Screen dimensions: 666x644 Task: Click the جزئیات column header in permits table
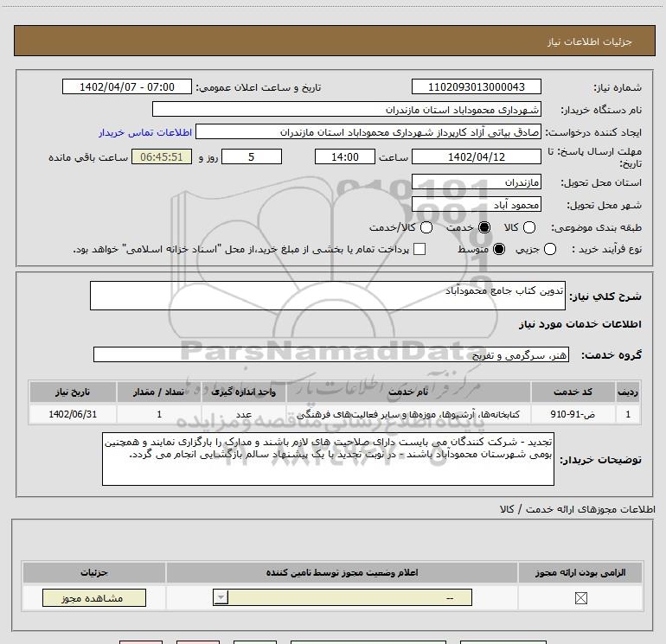tap(94, 572)
